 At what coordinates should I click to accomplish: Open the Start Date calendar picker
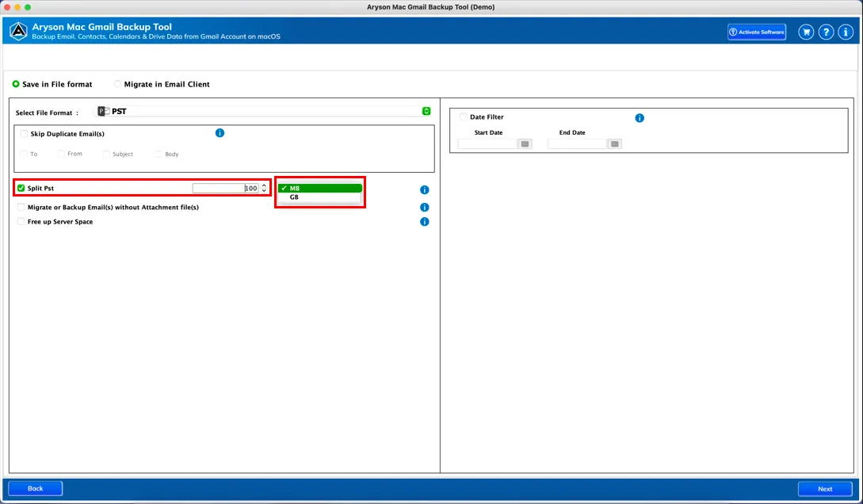click(525, 143)
